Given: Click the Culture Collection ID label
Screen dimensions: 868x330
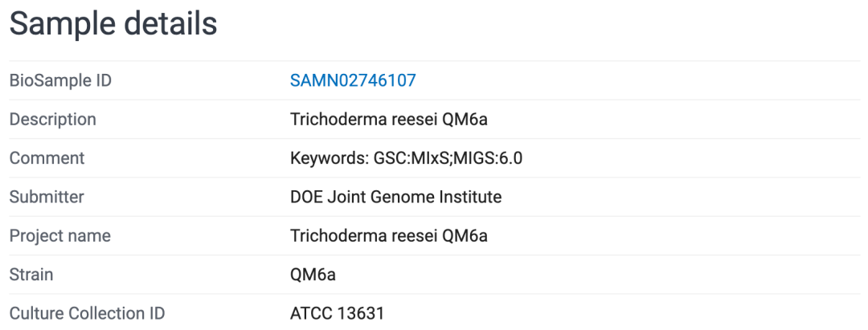Looking at the screenshot, I should coord(88,313).
